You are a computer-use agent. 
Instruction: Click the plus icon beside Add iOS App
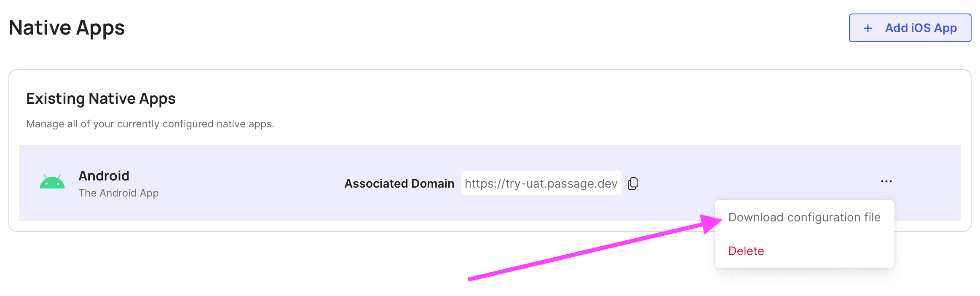(868, 28)
